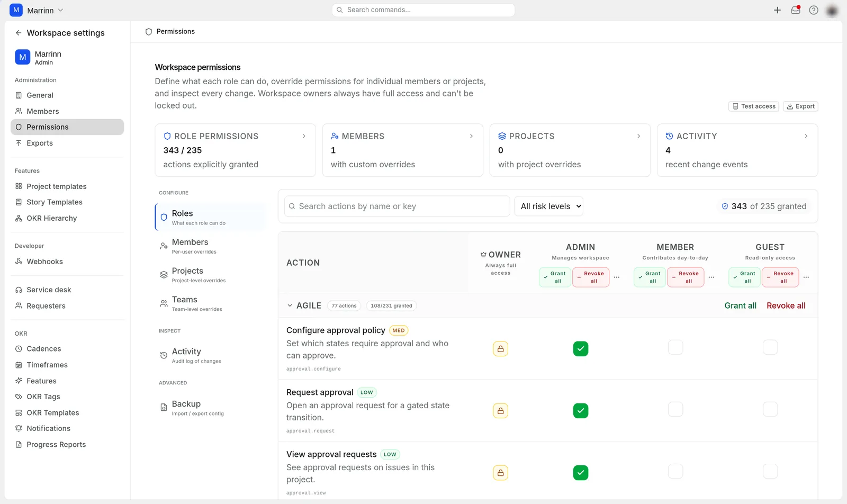Screen dimensions: 847x504
Task: Check Guest for Configure approval policy
Action: (x=770, y=347)
